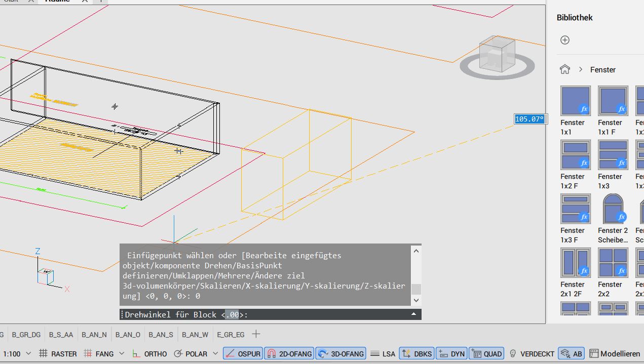The width and height of the screenshot is (644, 364).
Task: Turn off 2D-OFANG object snap
Action: [x=289, y=354]
